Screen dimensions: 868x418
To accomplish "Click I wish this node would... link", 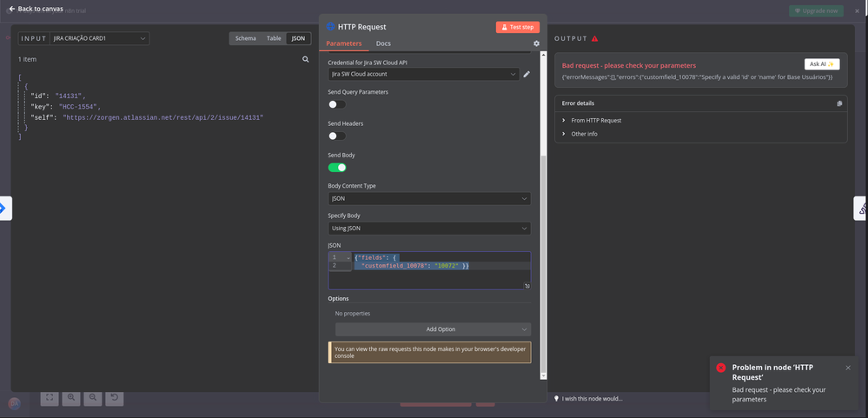I will [x=592, y=399].
